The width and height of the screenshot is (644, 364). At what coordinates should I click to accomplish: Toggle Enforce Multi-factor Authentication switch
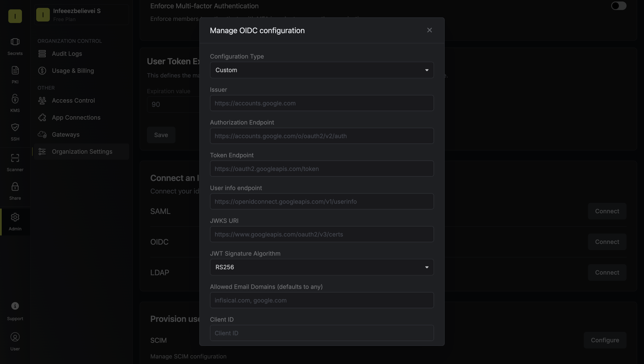pos(619,6)
